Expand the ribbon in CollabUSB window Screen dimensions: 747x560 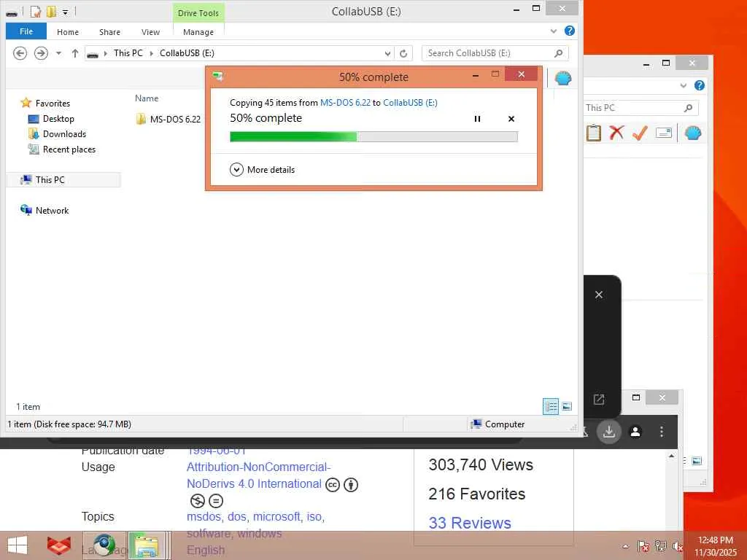pyautogui.click(x=554, y=31)
